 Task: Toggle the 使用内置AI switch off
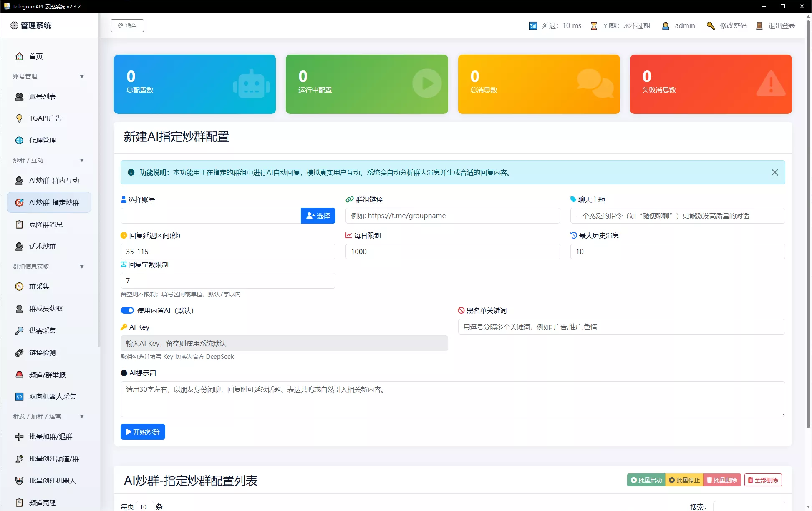tap(127, 310)
